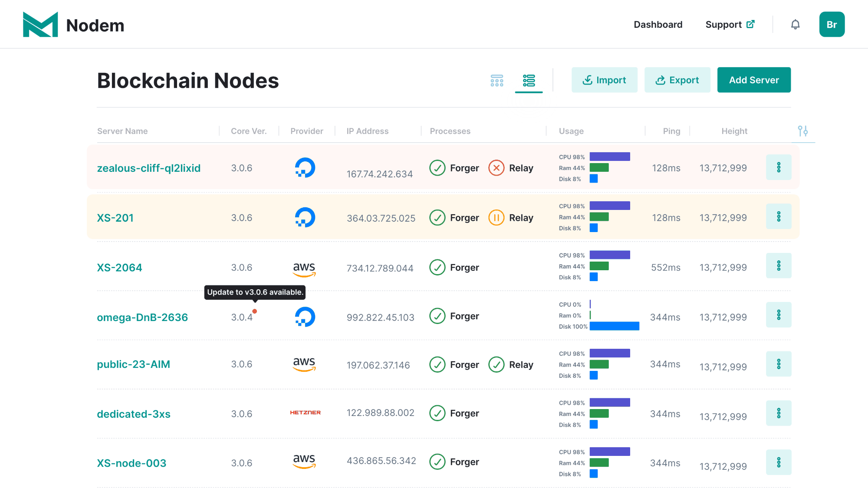Open the three-dot menu for zealous-cliff-ql2lixid
868x488 pixels.
(779, 167)
